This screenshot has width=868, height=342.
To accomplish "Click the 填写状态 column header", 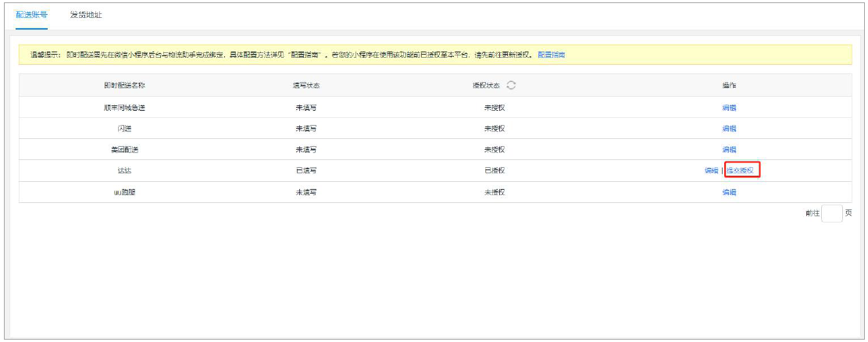I will [x=305, y=85].
